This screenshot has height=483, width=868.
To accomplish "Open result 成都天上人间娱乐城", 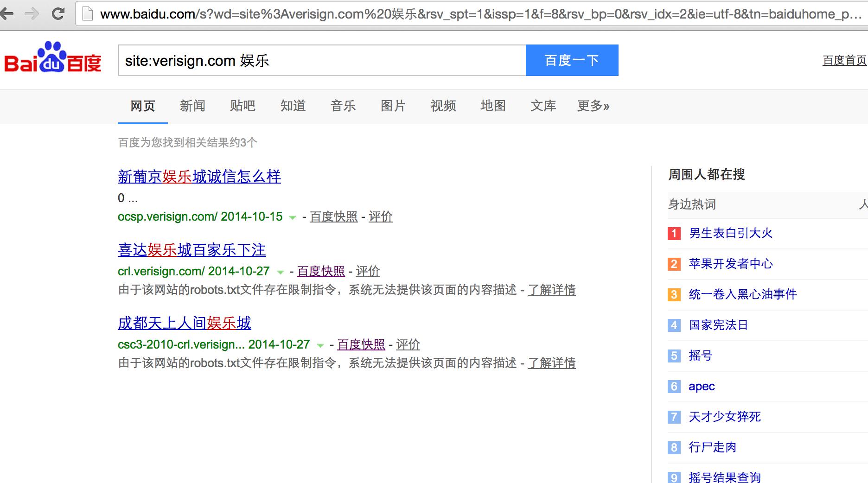I will pyautogui.click(x=185, y=323).
